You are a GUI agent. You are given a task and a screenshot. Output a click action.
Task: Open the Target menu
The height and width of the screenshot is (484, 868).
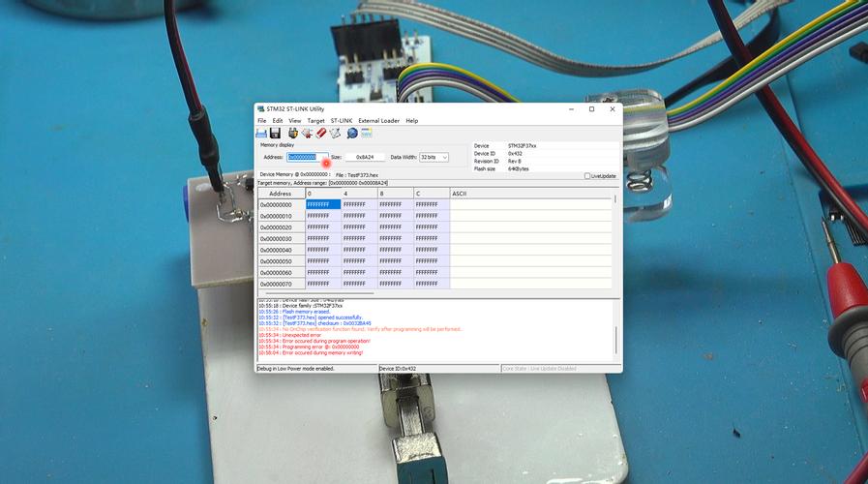pyautogui.click(x=315, y=121)
